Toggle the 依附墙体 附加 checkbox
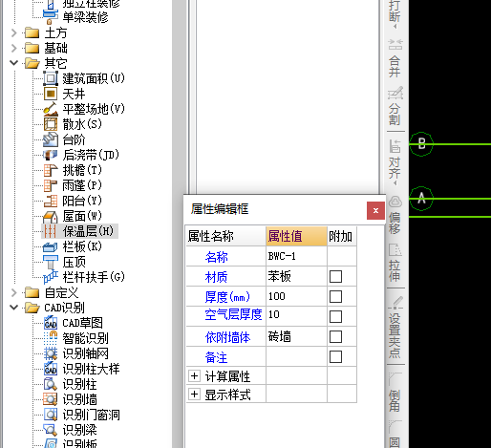 pyautogui.click(x=335, y=336)
